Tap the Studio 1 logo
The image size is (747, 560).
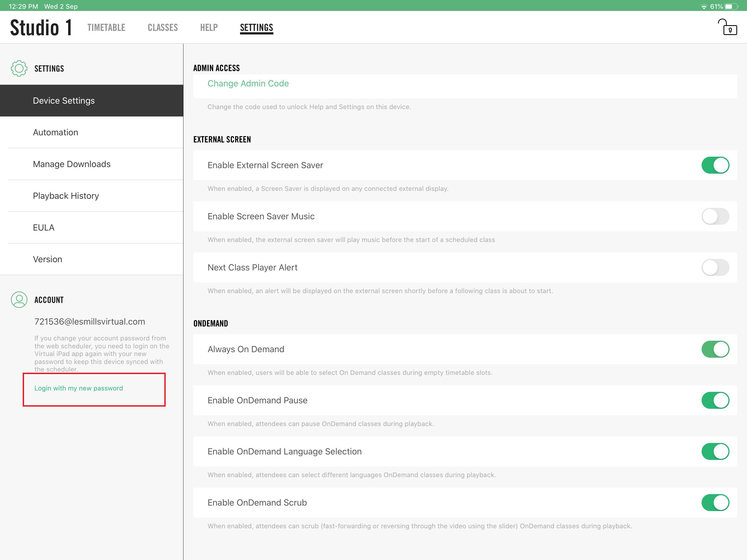click(41, 27)
